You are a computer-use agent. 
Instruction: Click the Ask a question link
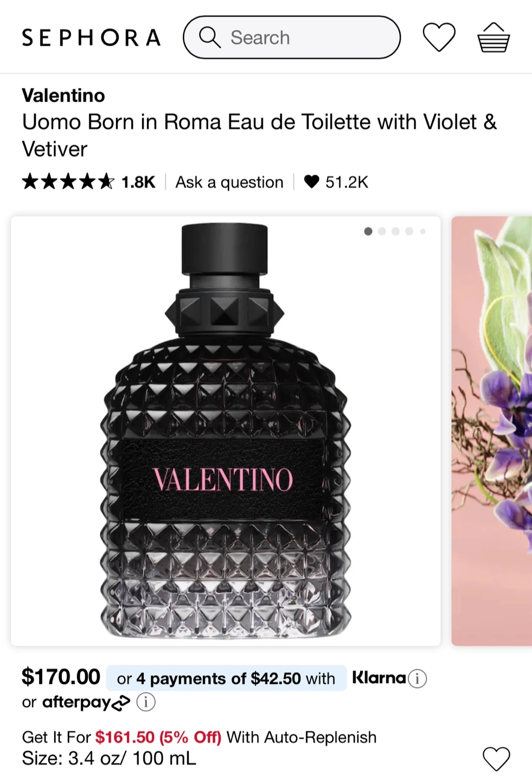click(x=229, y=182)
